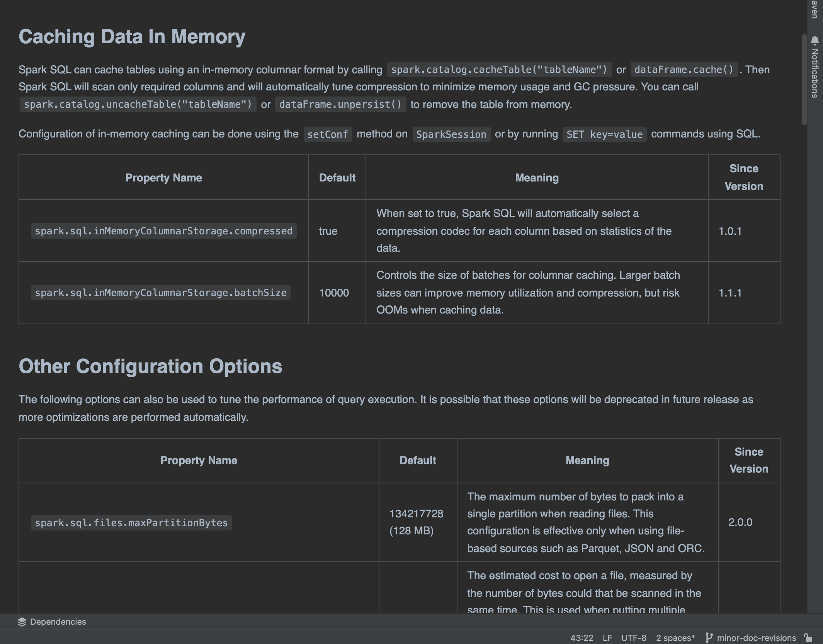This screenshot has height=644, width=823.
Task: Click the inMemoryColumnarStorage.compressed property cell
Action: point(163,231)
